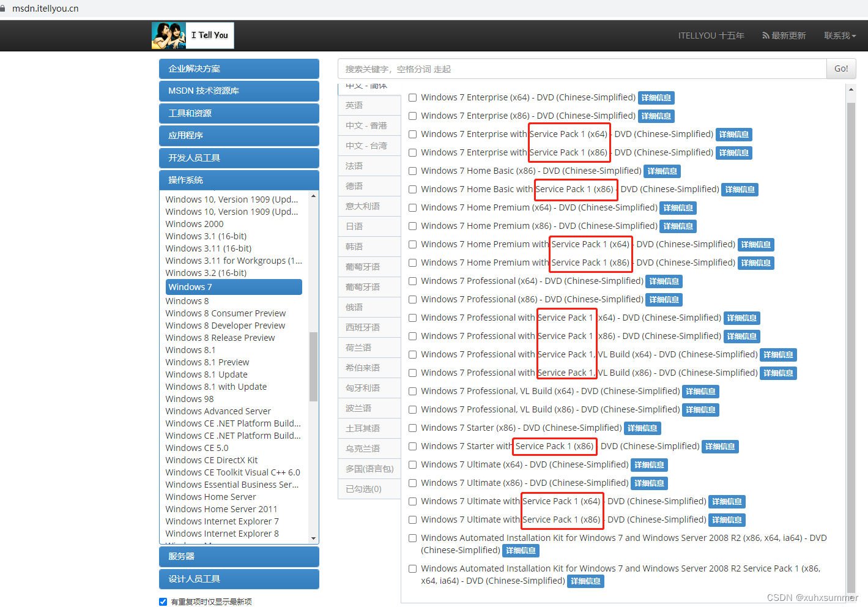The height and width of the screenshot is (607, 868).
Task: Select Windows 8 Consumer Preview entry
Action: pyautogui.click(x=226, y=313)
